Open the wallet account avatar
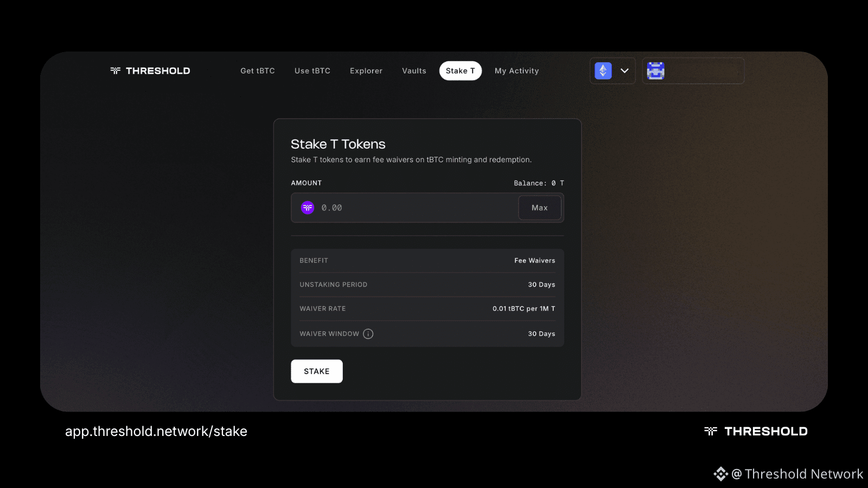The width and height of the screenshot is (868, 488). coord(656,71)
